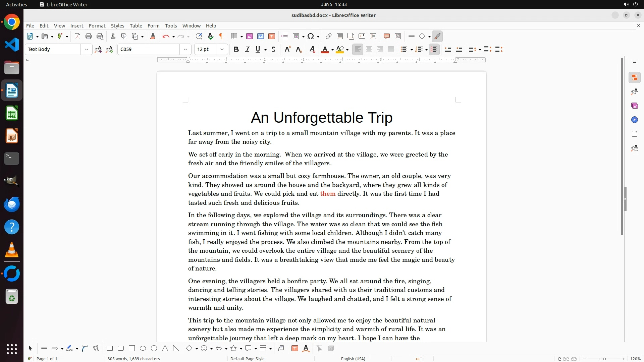Image resolution: width=644 pixels, height=362 pixels.
Task: Click the Insert Hyperlink icon
Action: (x=329, y=37)
